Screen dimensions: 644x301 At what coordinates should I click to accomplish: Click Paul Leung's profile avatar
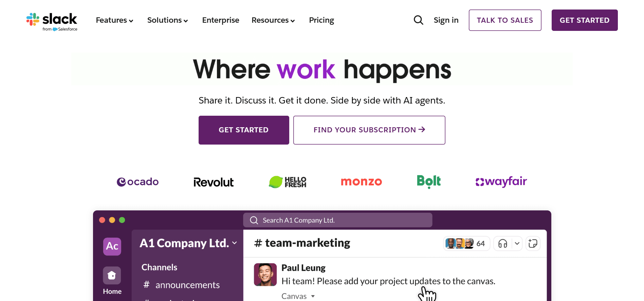[265, 275]
